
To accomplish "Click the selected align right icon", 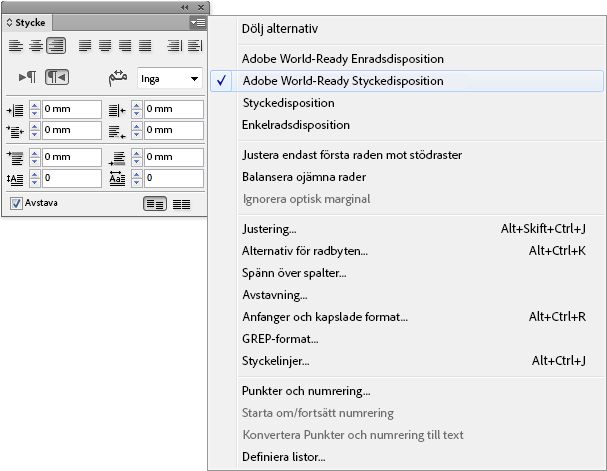I will click(56, 46).
